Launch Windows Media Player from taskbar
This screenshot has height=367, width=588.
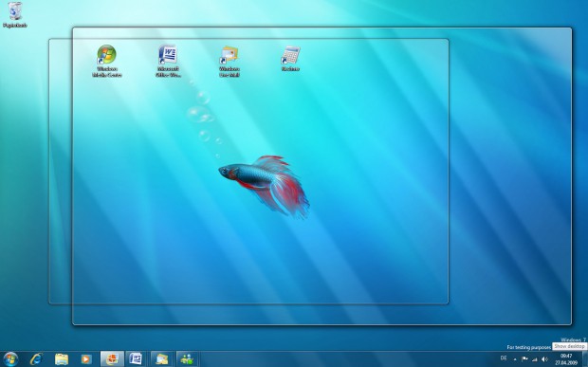point(86,359)
